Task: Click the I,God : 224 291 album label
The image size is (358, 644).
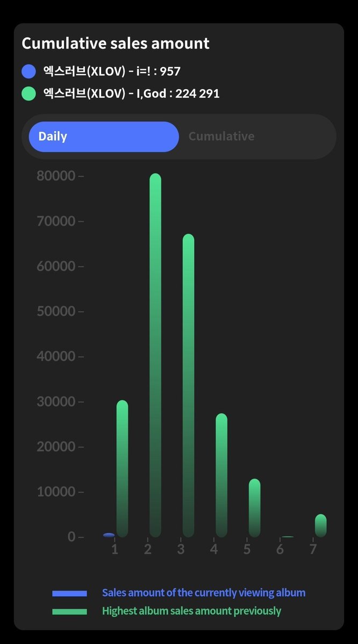Action: pos(132,93)
